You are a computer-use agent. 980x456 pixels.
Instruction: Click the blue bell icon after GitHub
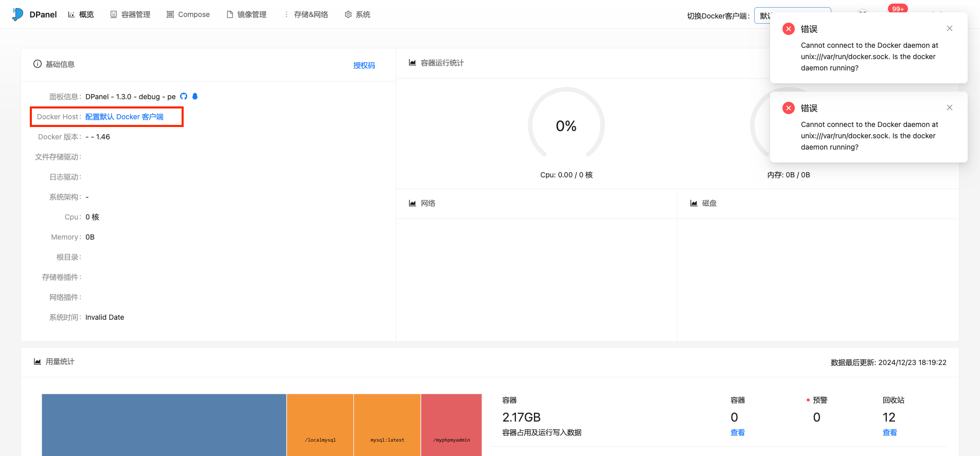(x=195, y=96)
